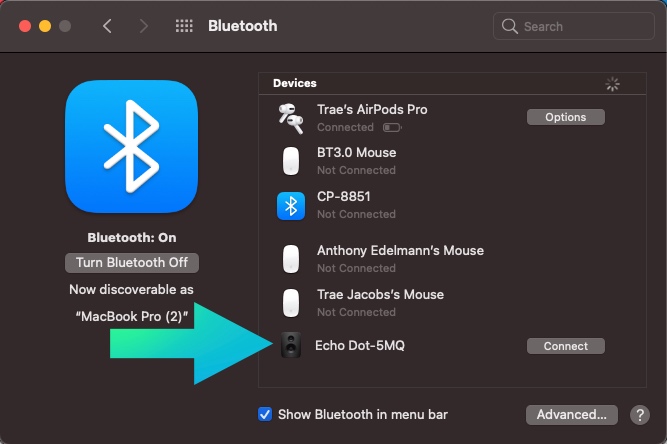The width and height of the screenshot is (667, 444).
Task: Select the CP-8851 device name
Action: [342, 197]
